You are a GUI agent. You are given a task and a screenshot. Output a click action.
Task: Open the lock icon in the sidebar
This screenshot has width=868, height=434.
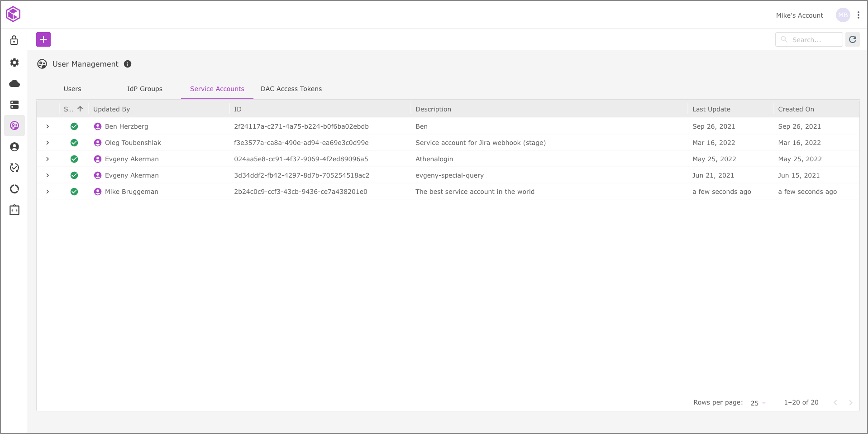(x=14, y=40)
